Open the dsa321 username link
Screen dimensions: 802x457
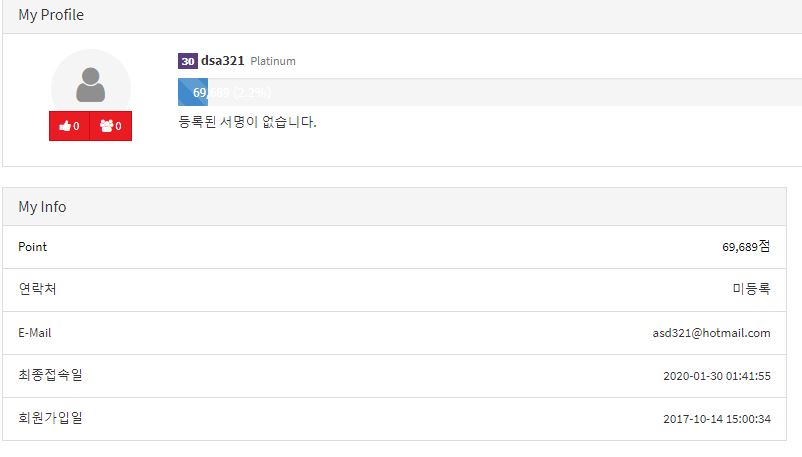(222, 60)
